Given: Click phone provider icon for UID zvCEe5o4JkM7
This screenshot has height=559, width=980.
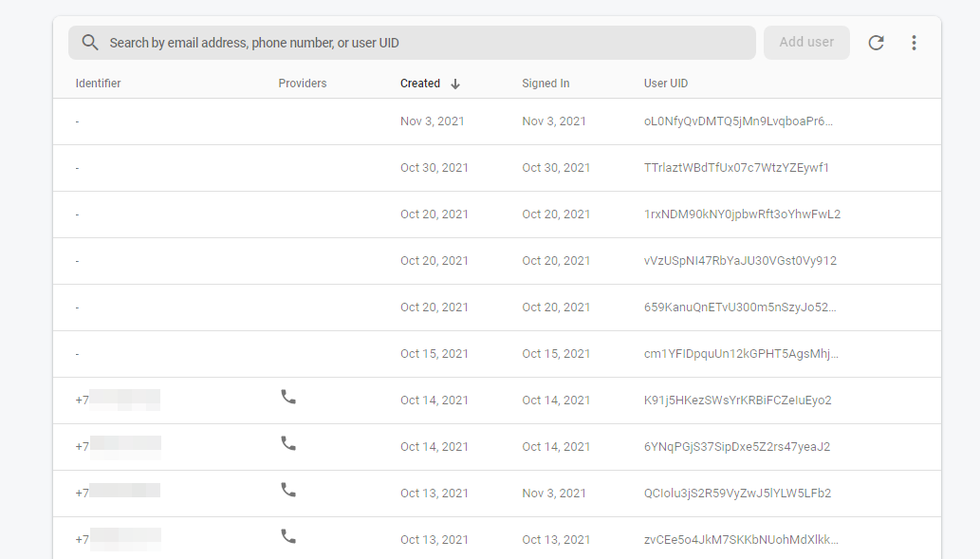Looking at the screenshot, I should point(288,536).
